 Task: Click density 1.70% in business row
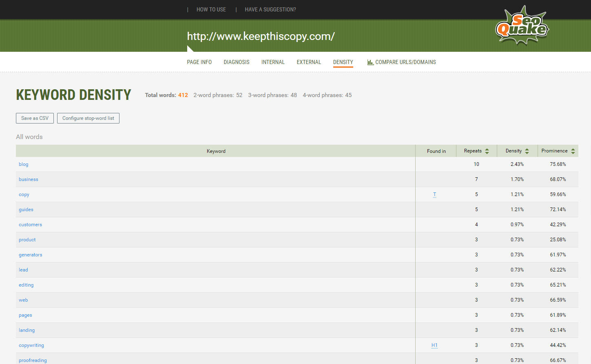pyautogui.click(x=517, y=179)
